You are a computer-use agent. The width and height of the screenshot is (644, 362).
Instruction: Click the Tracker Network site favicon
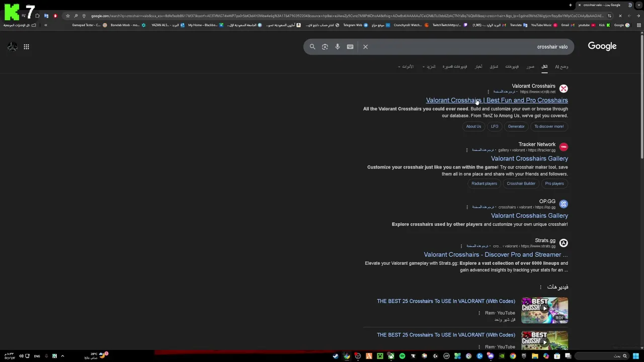(563, 147)
